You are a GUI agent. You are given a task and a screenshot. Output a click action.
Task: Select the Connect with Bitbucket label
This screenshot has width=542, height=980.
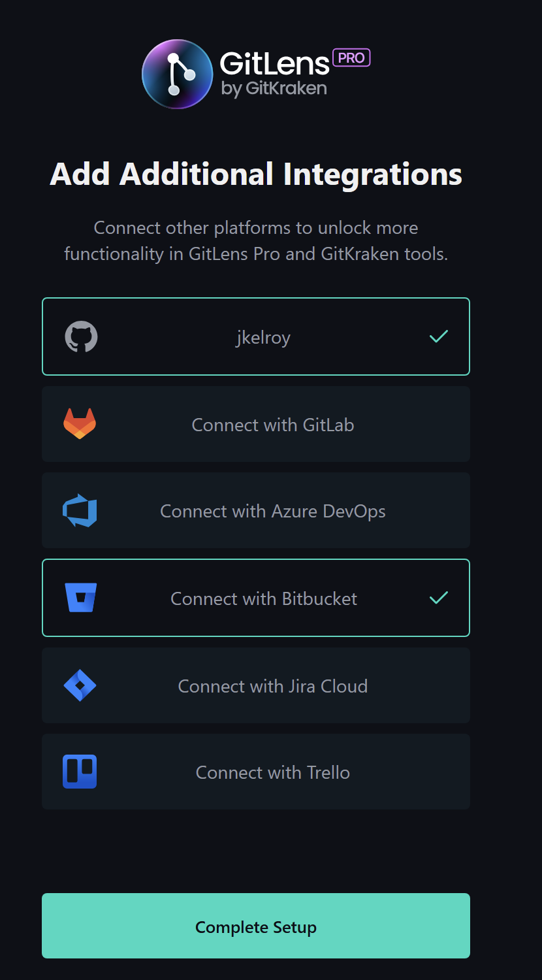pyautogui.click(x=264, y=598)
